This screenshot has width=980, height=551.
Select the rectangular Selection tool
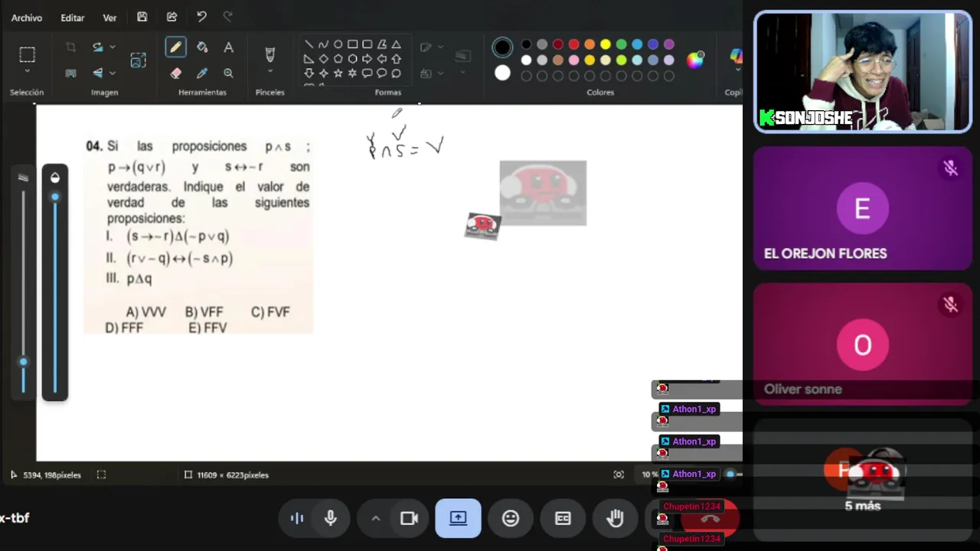(x=27, y=54)
